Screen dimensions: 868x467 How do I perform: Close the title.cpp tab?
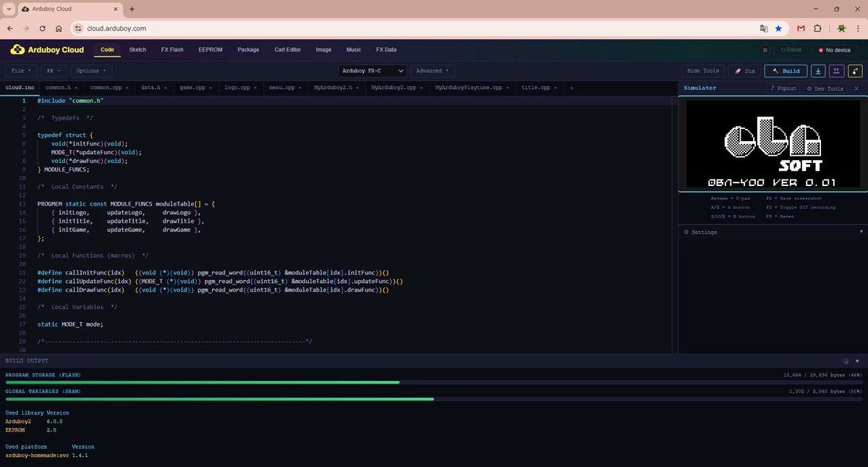click(x=556, y=88)
